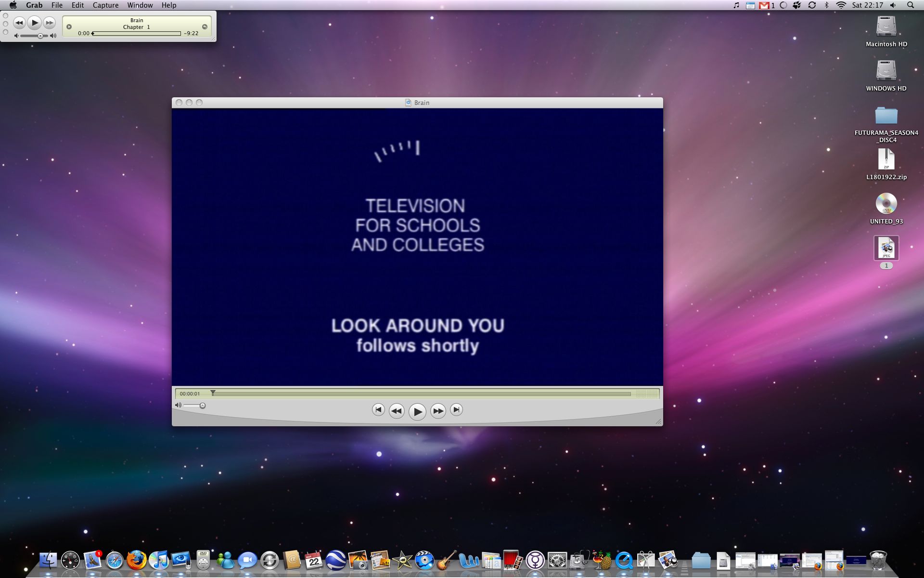Rewind the Brain movie
The image size is (924, 578).
tap(397, 411)
